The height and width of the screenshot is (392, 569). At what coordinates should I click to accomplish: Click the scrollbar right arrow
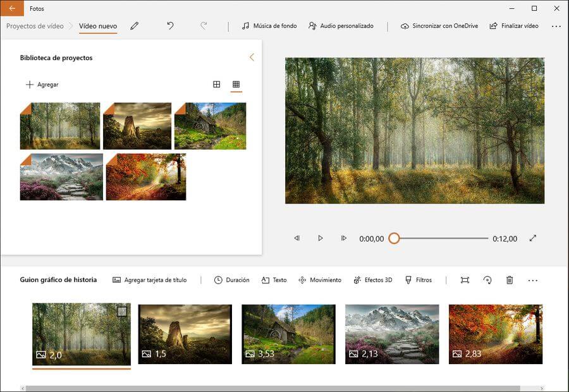[x=542, y=388]
